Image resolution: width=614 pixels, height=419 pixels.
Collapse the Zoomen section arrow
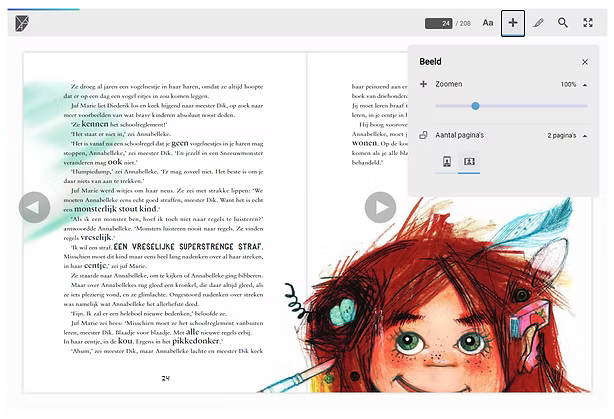click(585, 85)
